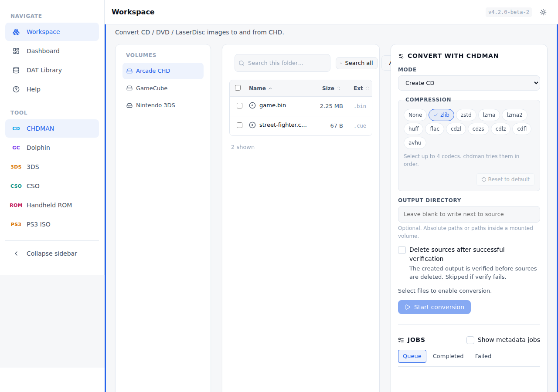Enable the cdzs compression codec

pyautogui.click(x=478, y=129)
